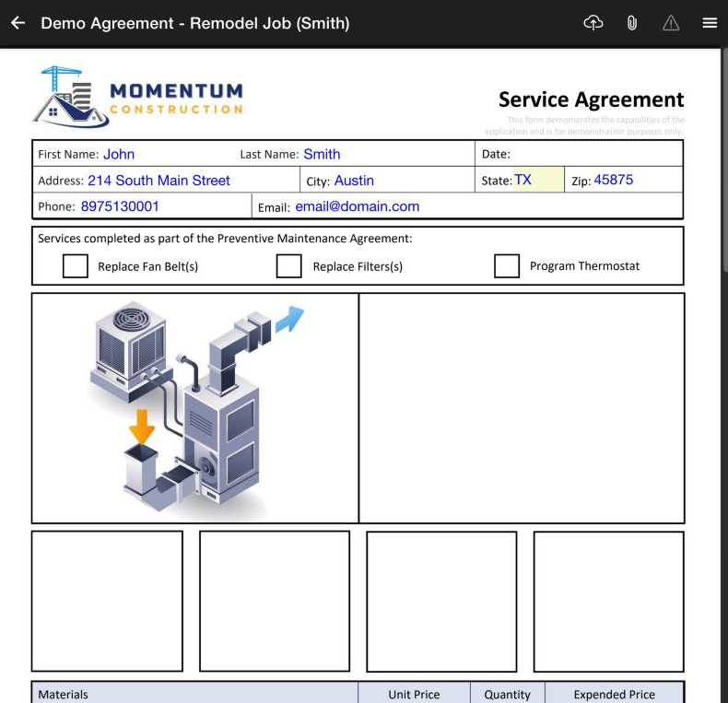Tap the cloud upload icon

click(x=593, y=23)
